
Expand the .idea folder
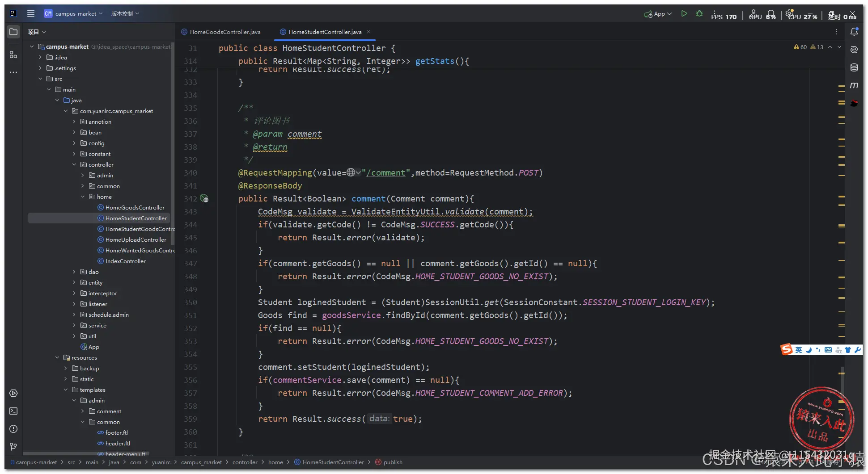click(x=40, y=57)
